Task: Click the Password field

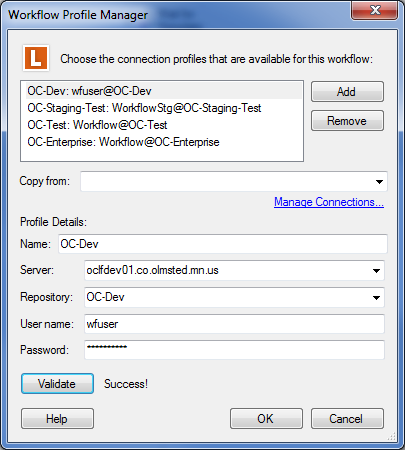Action: tap(234, 350)
